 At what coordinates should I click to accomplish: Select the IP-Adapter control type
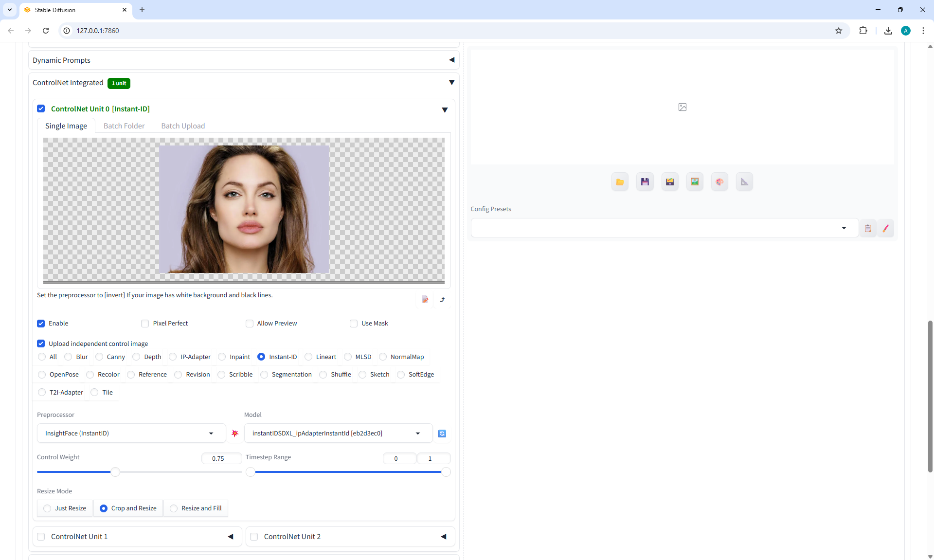point(173,357)
